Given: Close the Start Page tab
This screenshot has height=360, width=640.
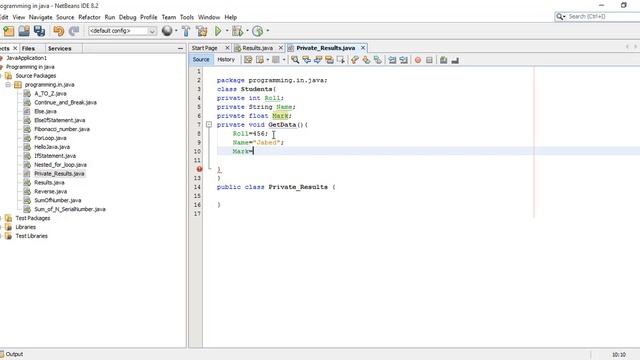Looking at the screenshot, I should click(x=227, y=48).
